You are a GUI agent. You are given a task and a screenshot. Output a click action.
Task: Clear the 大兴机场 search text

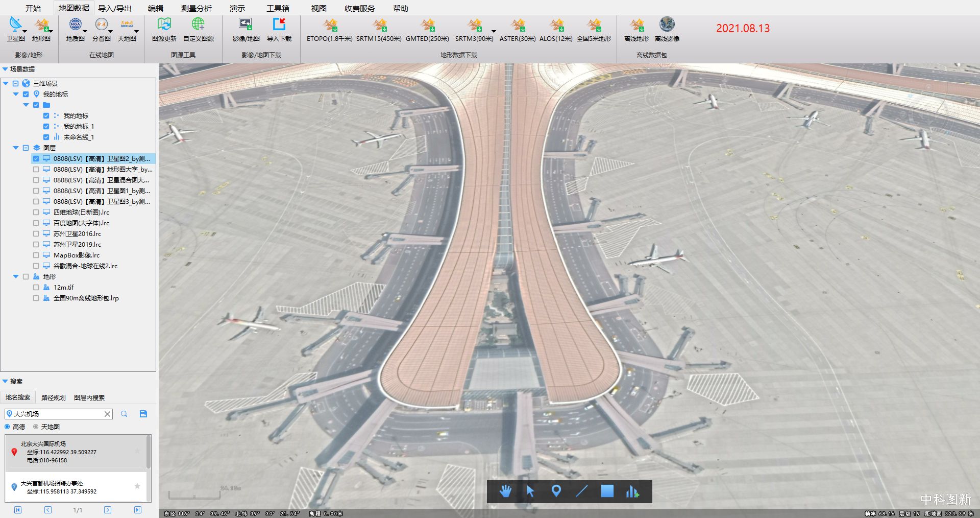[108, 414]
